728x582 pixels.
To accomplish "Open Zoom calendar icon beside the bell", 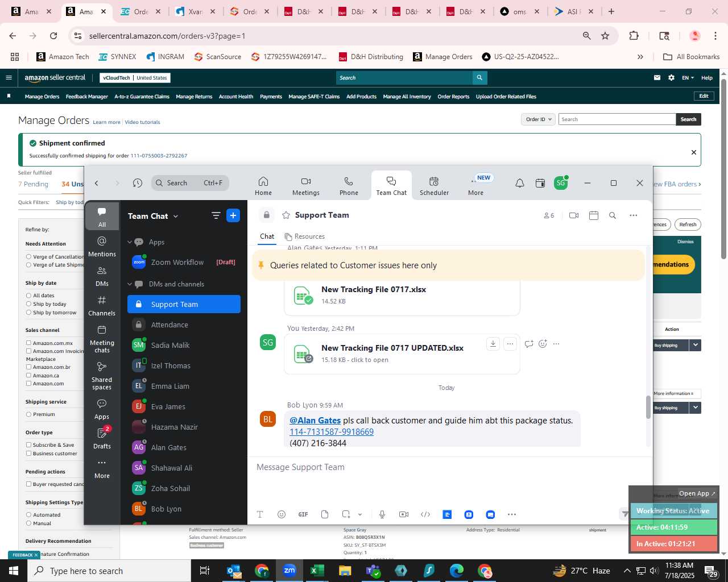I will click(540, 183).
